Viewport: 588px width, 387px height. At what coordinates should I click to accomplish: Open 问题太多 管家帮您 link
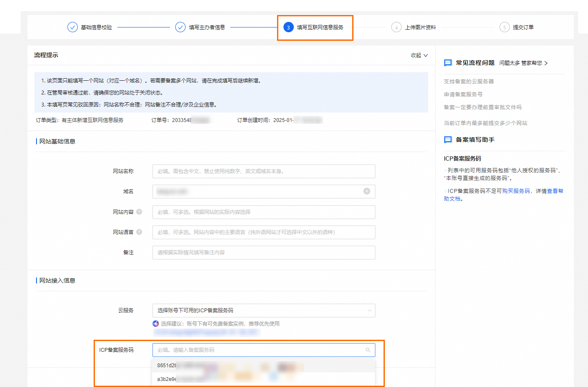coord(523,63)
